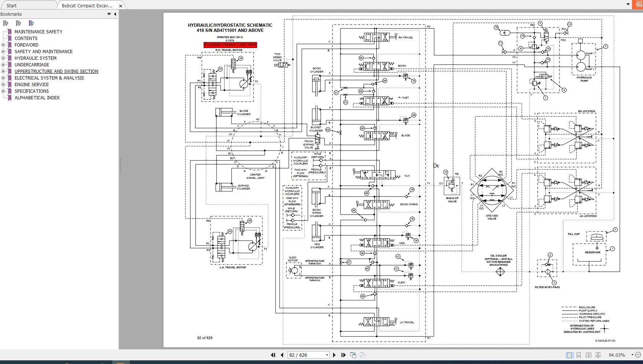Click the orange icon at window's top-right

[x=638, y=4]
